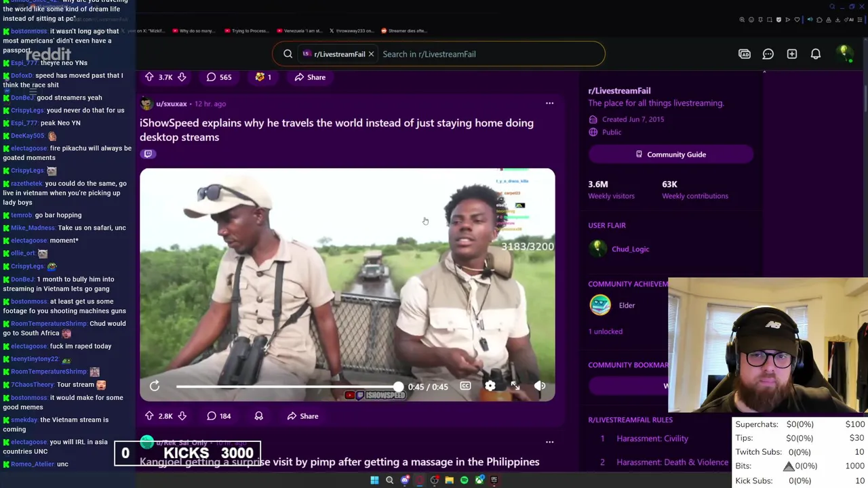Open r/LivestreamFail sidebar heading
This screenshot has width=868, height=488.
pos(619,91)
